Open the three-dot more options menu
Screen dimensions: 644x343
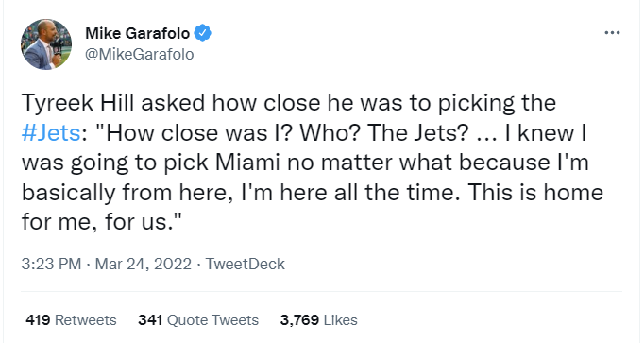pos(612,33)
